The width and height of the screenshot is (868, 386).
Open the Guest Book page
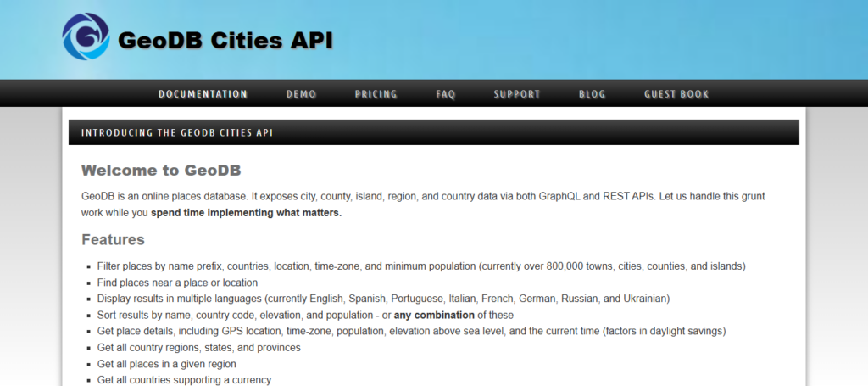[676, 94]
